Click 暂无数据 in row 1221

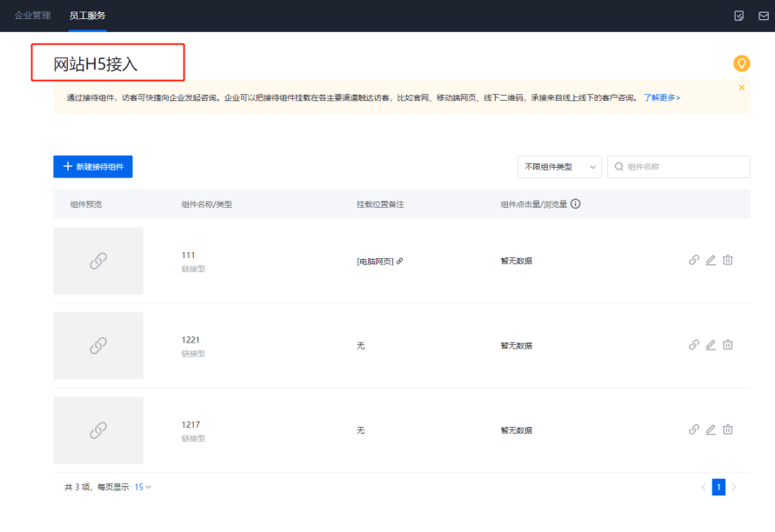[517, 346]
